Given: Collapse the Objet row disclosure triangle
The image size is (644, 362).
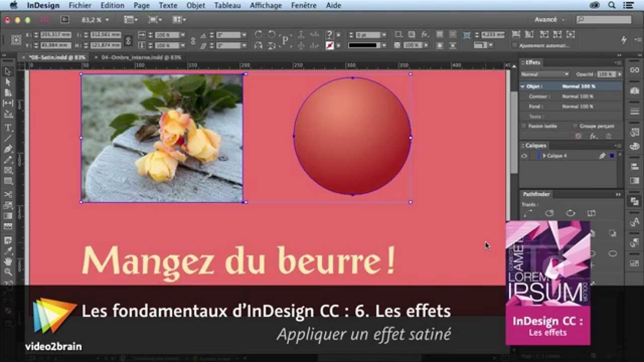Looking at the screenshot, I should point(523,86).
